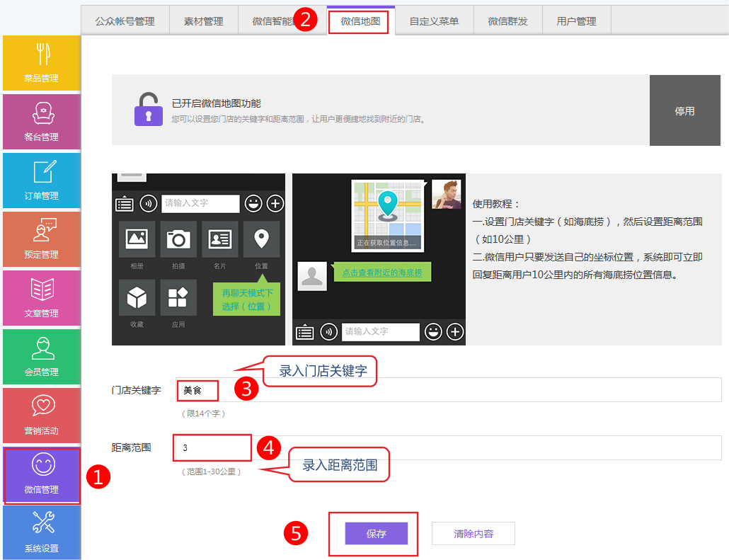Go to 微信群发 tab
The height and width of the screenshot is (560, 729).
coord(507,21)
